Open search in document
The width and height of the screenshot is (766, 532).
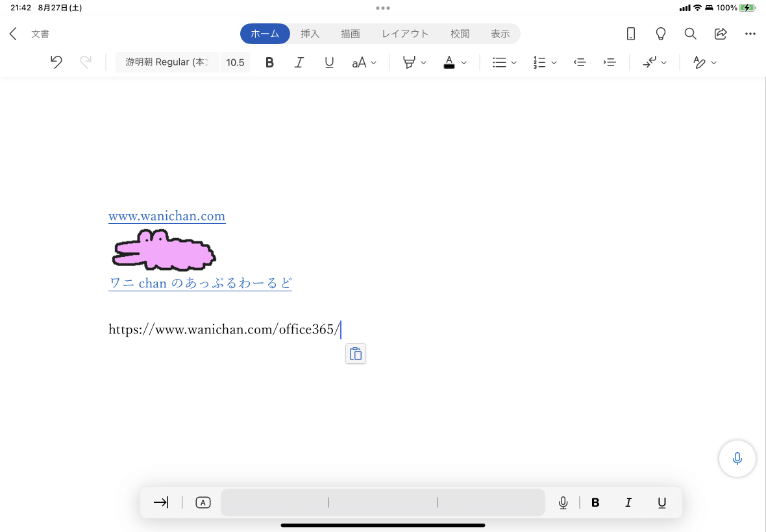[x=690, y=34]
